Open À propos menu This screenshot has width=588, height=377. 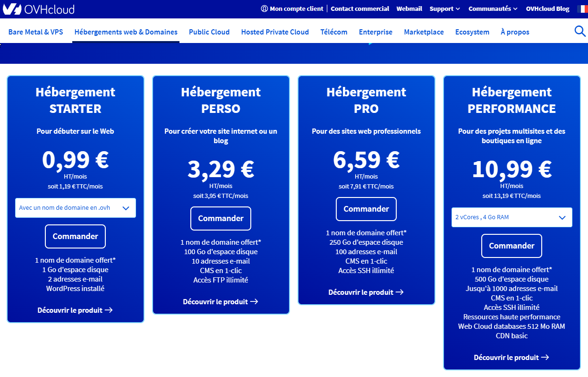tap(515, 32)
